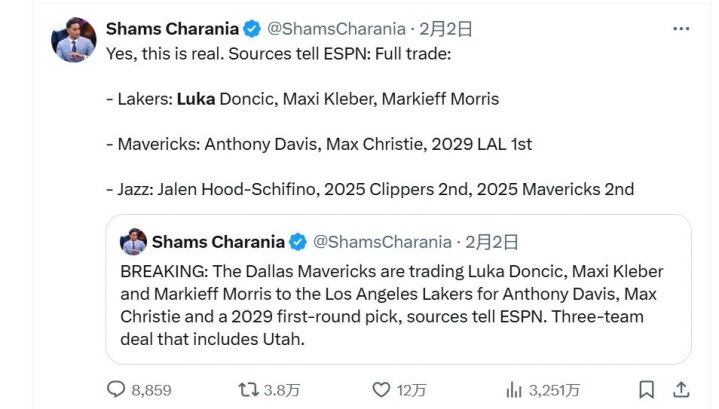View tweet analytics bar chart icon
Screen dimensions: 719x409
click(515, 390)
